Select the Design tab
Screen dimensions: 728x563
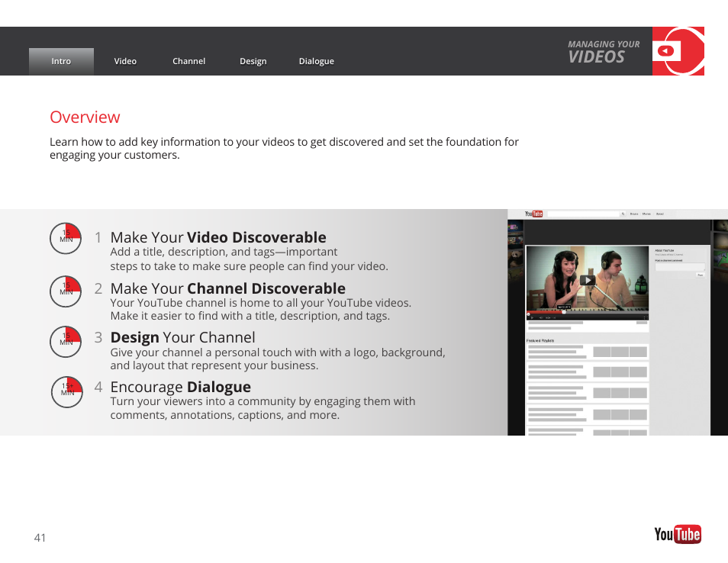click(253, 62)
